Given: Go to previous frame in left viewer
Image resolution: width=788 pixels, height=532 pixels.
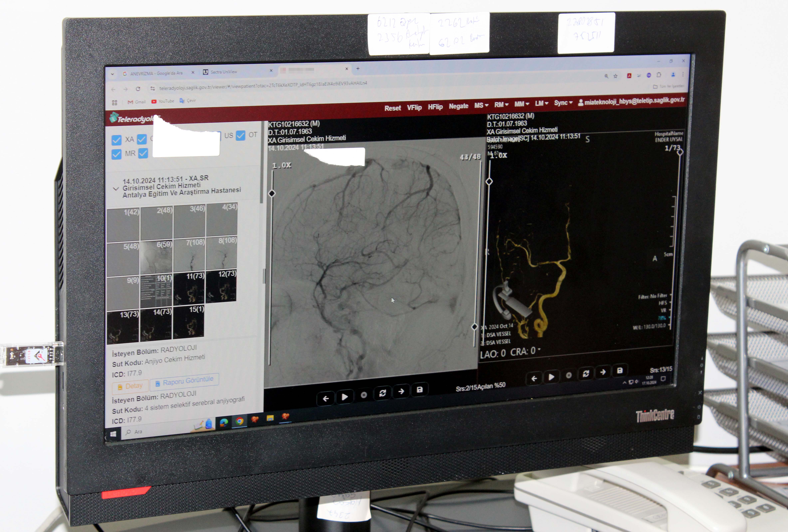Looking at the screenshot, I should tap(326, 399).
